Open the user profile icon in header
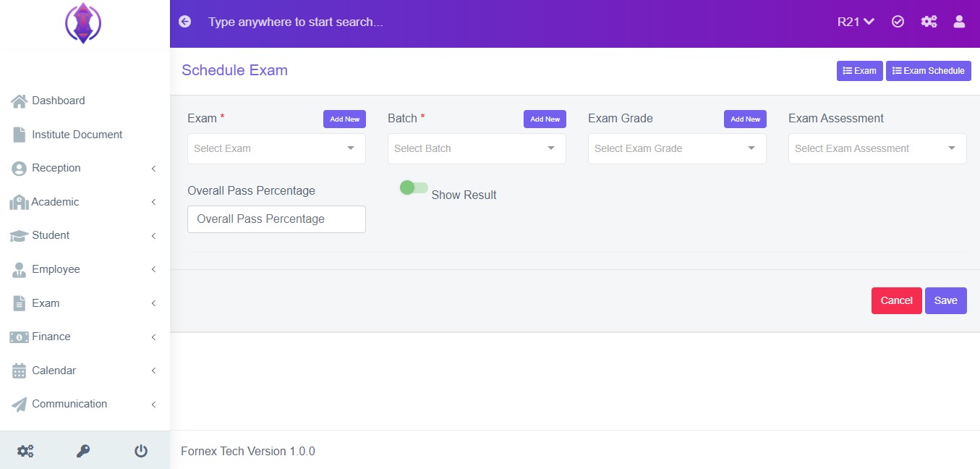The image size is (980, 469). point(959,22)
